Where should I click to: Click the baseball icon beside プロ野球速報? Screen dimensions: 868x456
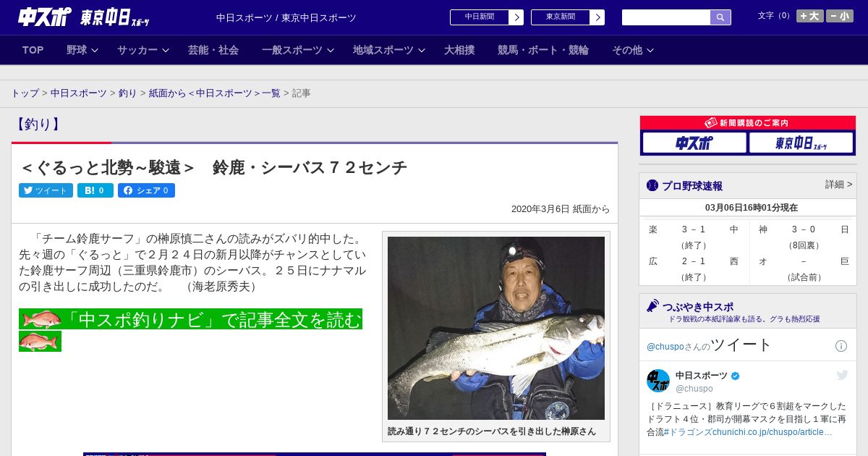(652, 186)
